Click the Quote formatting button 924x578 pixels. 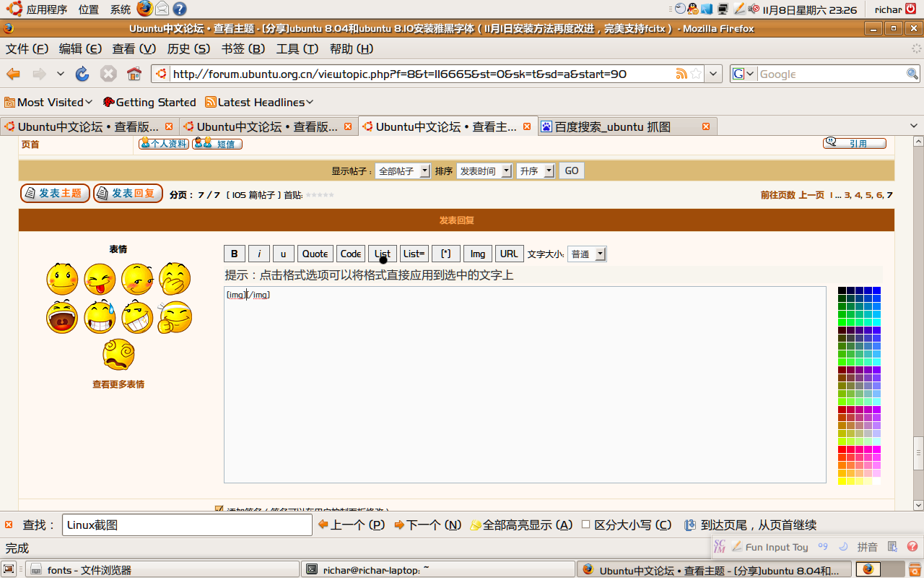coord(315,254)
